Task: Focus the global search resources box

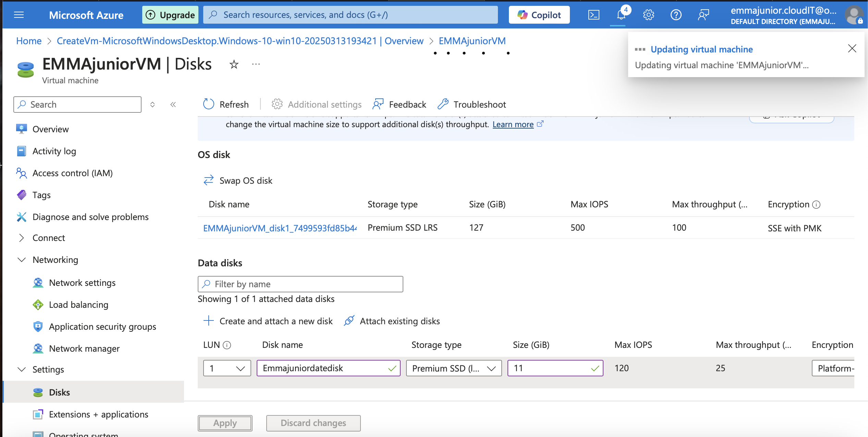Action: pyautogui.click(x=350, y=15)
